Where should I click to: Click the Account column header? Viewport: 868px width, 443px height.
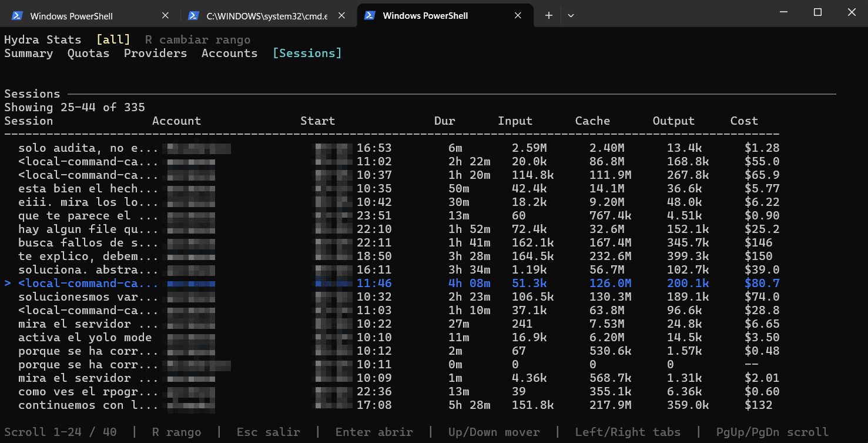pos(176,121)
